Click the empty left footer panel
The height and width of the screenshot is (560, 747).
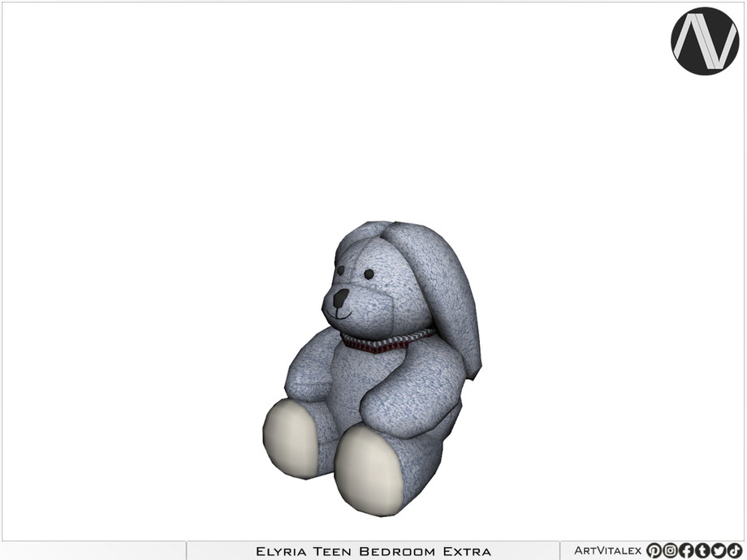[x=94, y=551]
